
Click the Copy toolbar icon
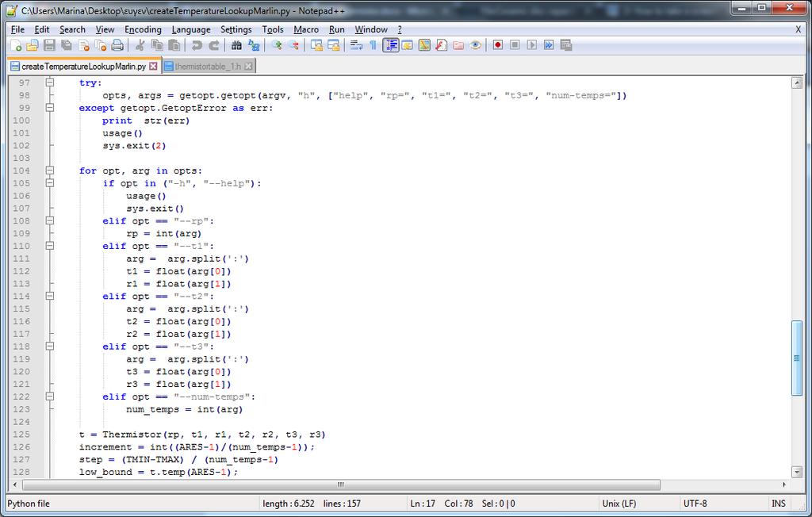[x=157, y=45]
